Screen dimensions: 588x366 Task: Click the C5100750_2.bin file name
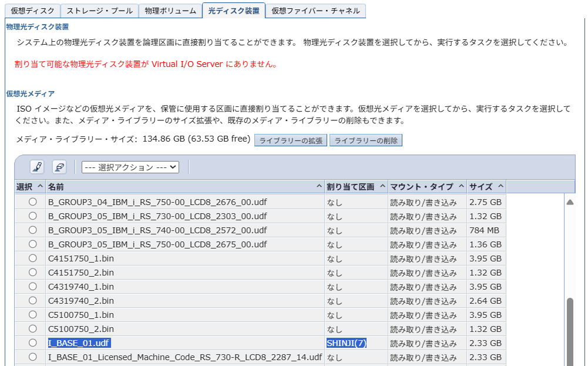[x=81, y=329]
